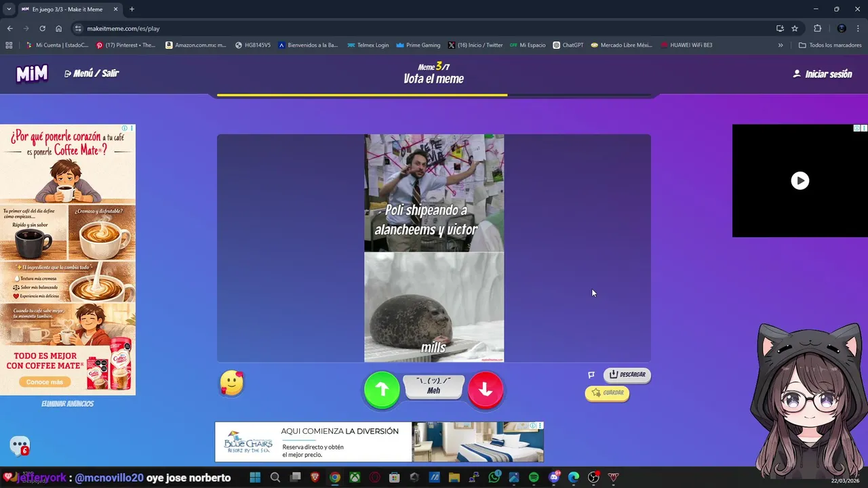Open Discord from taskbar

[554, 478]
